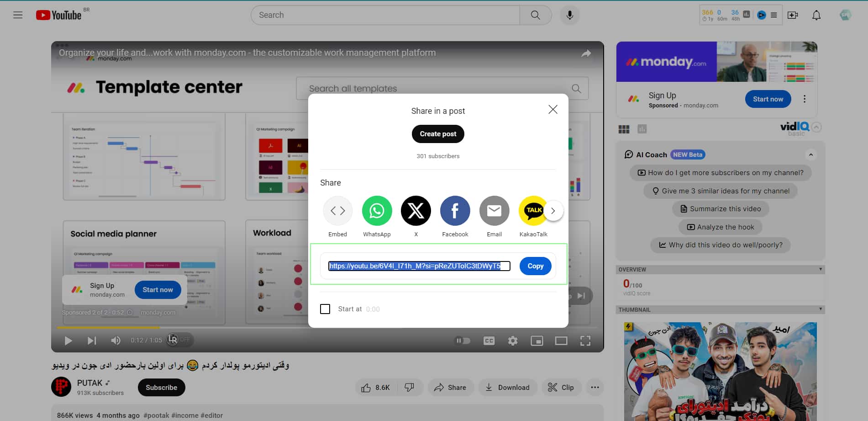
Task: Share through Email icon
Action: 494,211
